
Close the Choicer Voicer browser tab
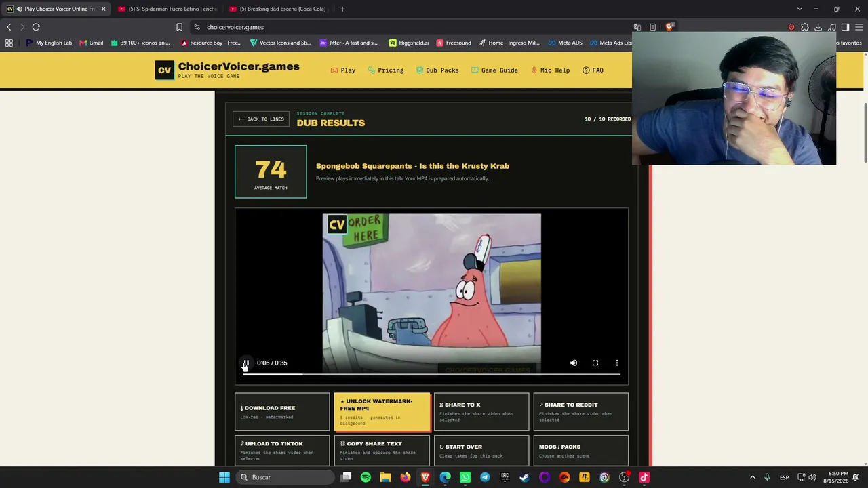coord(103,9)
